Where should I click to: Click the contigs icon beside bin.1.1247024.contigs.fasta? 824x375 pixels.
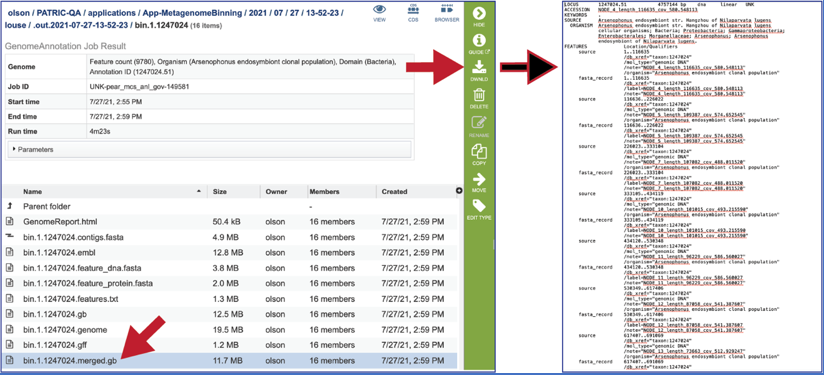pyautogui.click(x=9, y=237)
